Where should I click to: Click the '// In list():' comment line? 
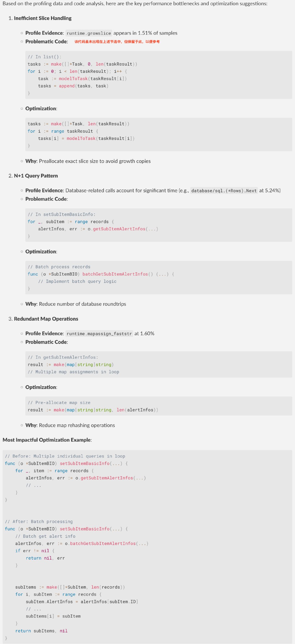point(45,57)
